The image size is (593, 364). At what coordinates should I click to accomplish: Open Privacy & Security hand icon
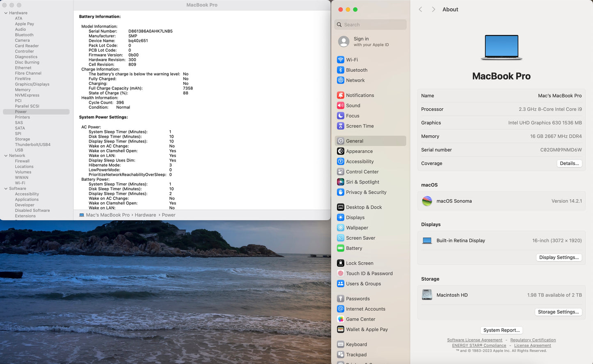tap(341, 192)
